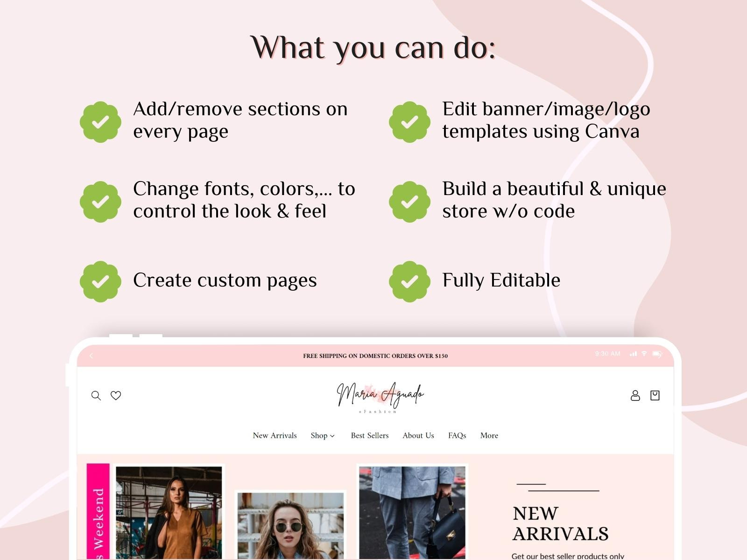Open the More navigation dropdown

(489, 435)
